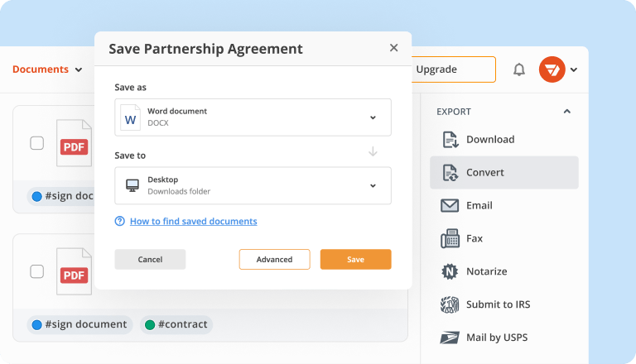
Task: Click the Notarize badge icon
Action: click(450, 271)
